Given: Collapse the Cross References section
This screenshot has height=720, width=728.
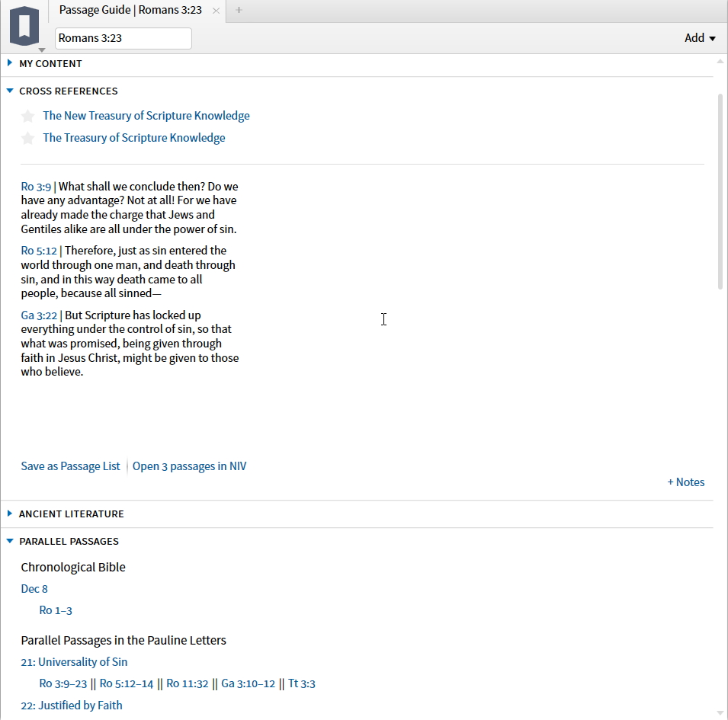Looking at the screenshot, I should (10, 91).
